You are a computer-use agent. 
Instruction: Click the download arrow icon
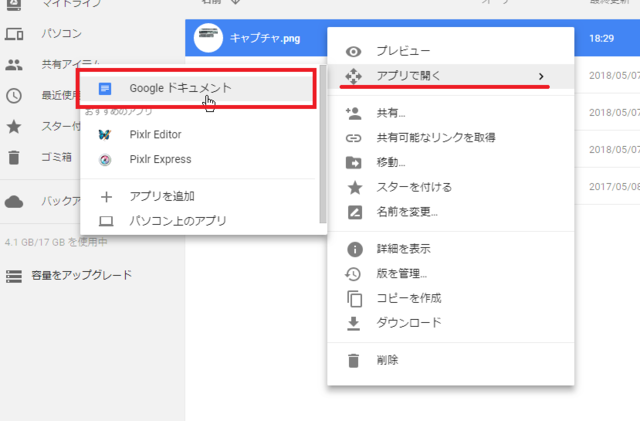[x=353, y=323]
